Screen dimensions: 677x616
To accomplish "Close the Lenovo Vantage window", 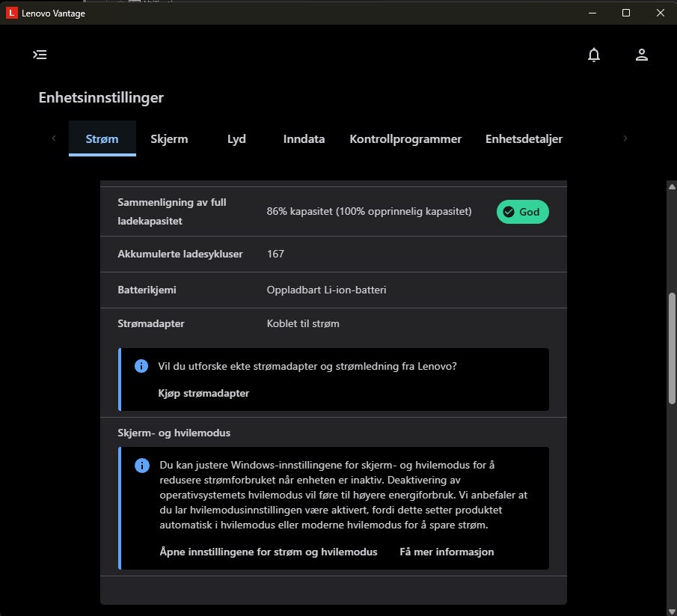I will tap(660, 13).
